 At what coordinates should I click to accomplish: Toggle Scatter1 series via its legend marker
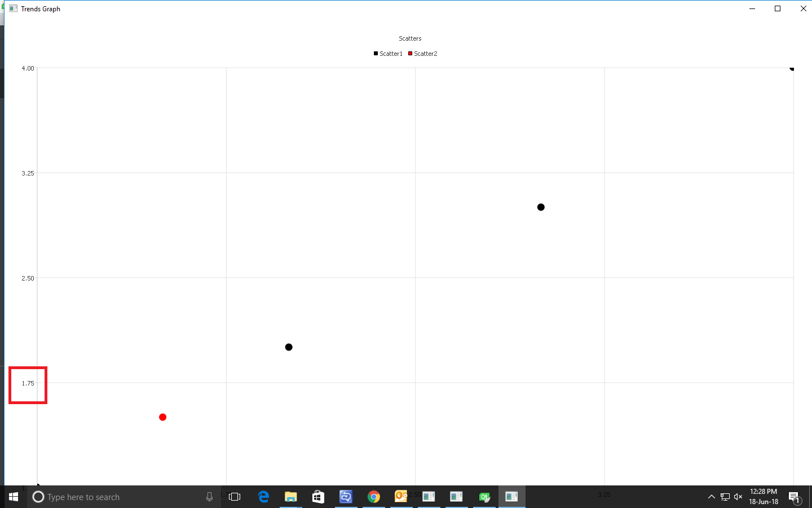click(x=376, y=53)
